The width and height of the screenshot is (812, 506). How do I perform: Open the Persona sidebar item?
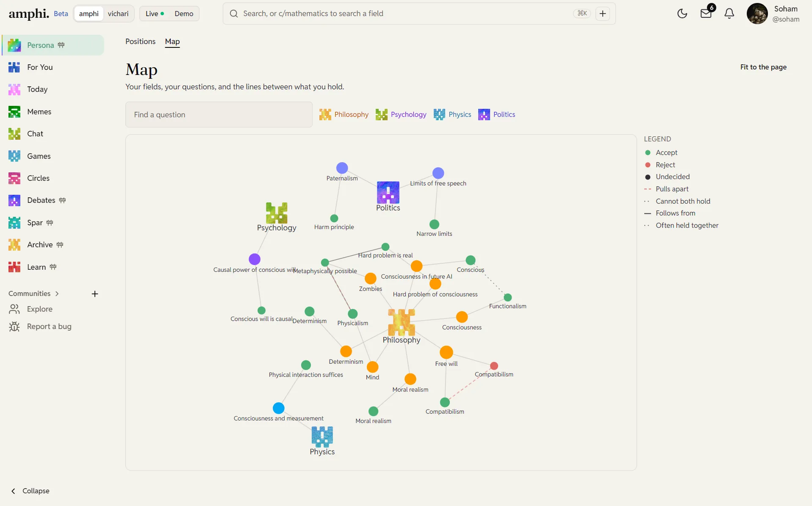pos(53,45)
